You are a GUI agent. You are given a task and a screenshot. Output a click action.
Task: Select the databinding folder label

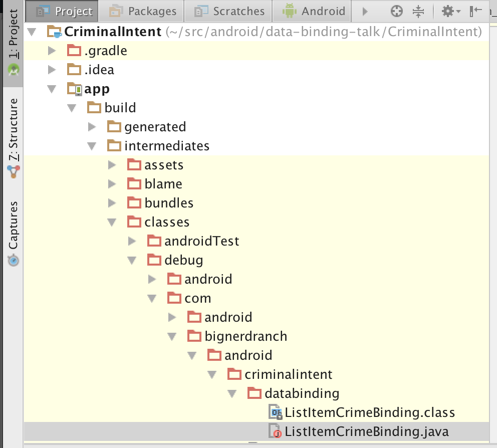pyautogui.click(x=302, y=393)
